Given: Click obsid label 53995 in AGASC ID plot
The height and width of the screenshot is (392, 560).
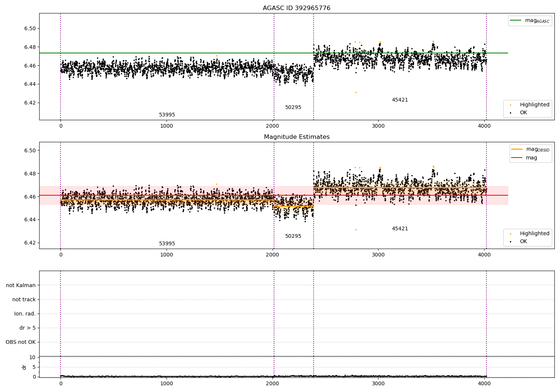Looking at the screenshot, I should [167, 115].
